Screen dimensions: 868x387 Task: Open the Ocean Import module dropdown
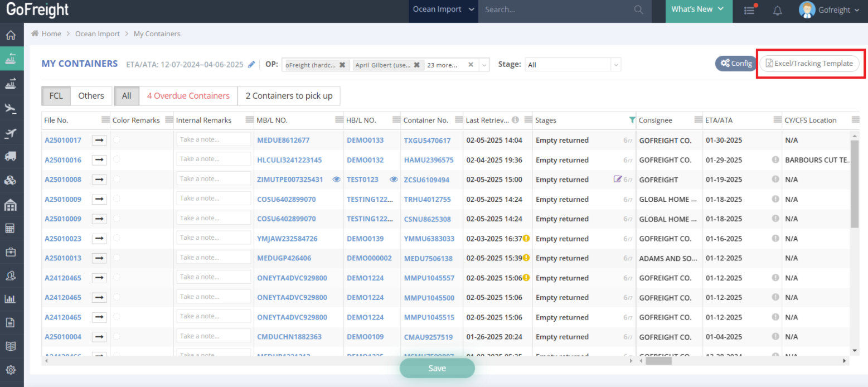point(443,9)
